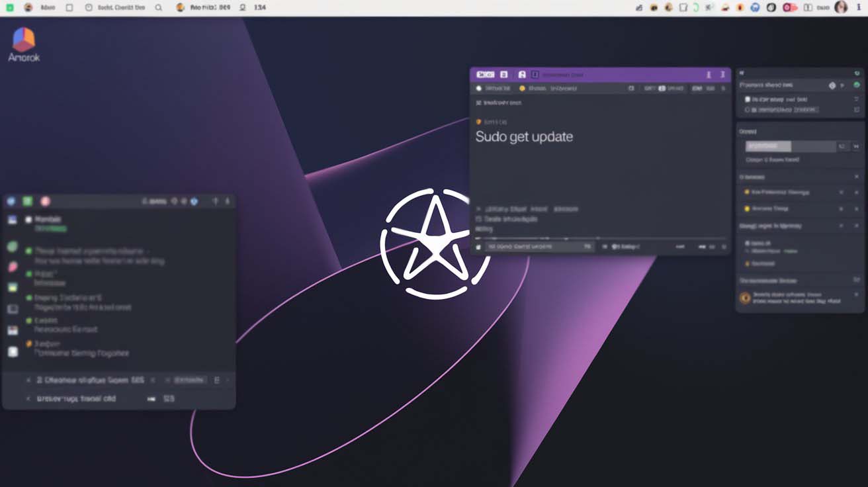Click the terminal window's bottom input field
This screenshot has width=868, height=487.
click(x=539, y=246)
